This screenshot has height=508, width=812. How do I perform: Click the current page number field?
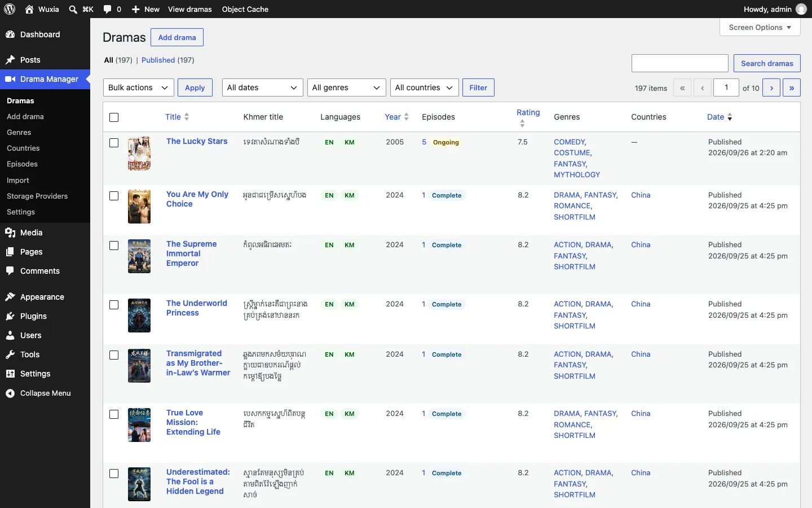click(726, 87)
